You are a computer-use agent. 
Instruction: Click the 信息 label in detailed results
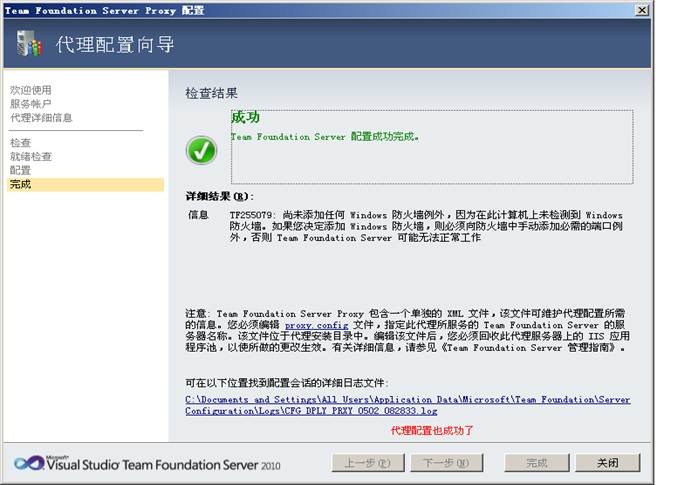click(x=198, y=215)
